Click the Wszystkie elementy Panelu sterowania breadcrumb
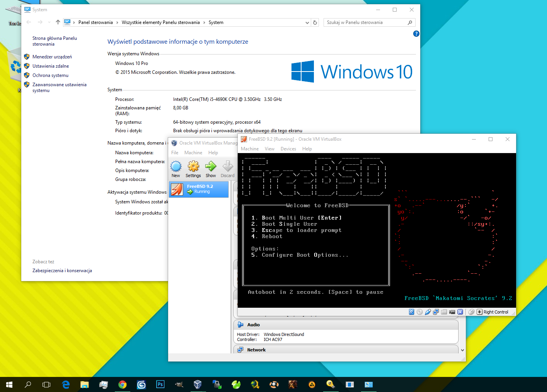 click(161, 22)
